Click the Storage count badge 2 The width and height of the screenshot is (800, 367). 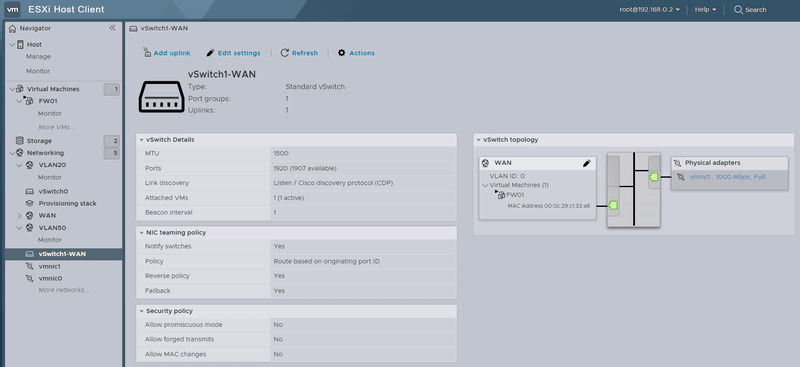click(x=112, y=141)
